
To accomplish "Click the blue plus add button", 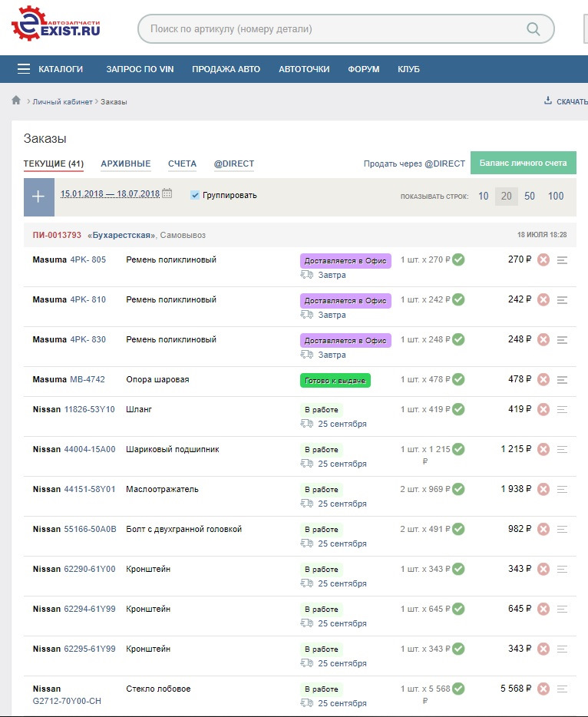I will tap(39, 197).
